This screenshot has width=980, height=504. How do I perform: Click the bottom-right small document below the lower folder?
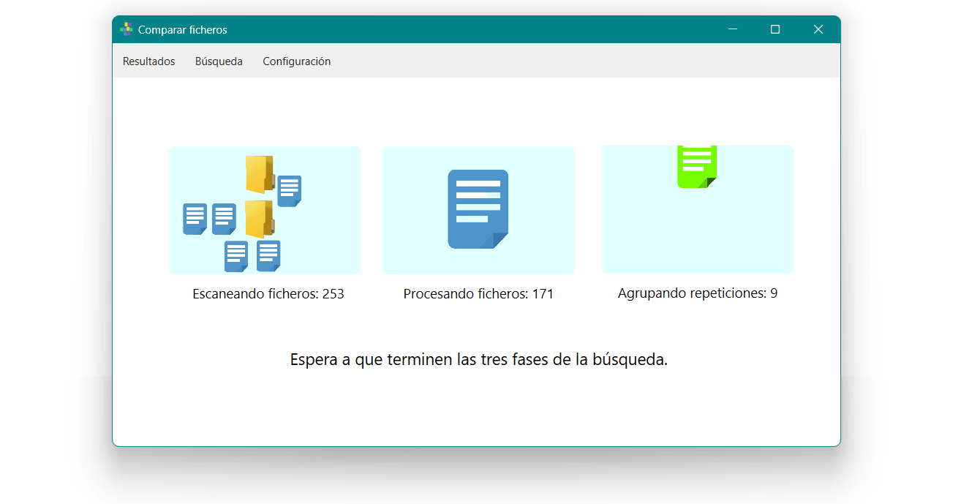coord(268,256)
